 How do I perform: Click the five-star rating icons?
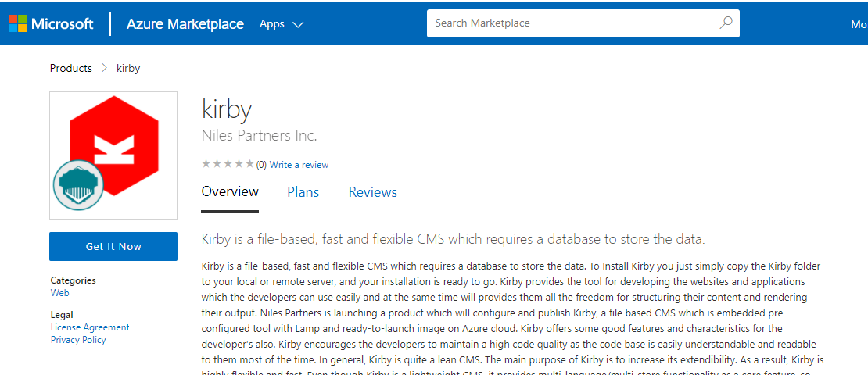tap(228, 164)
